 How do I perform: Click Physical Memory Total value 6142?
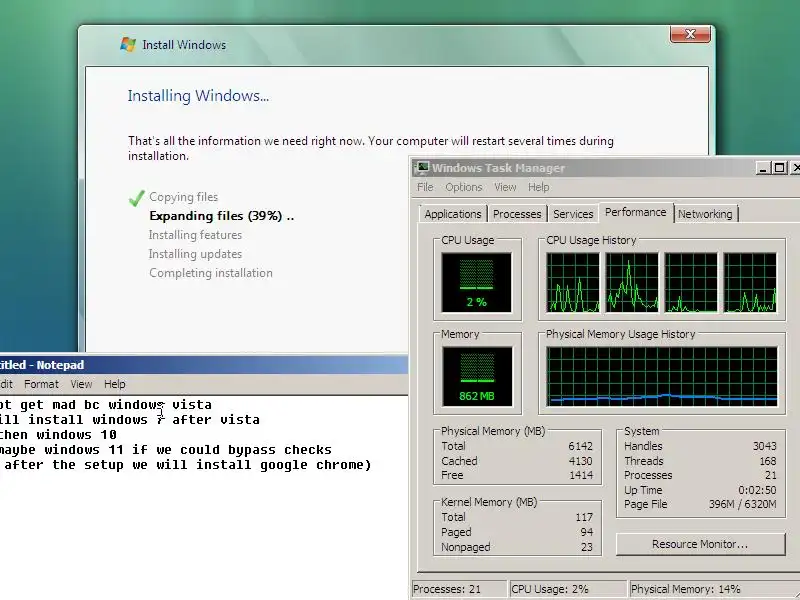click(581, 446)
